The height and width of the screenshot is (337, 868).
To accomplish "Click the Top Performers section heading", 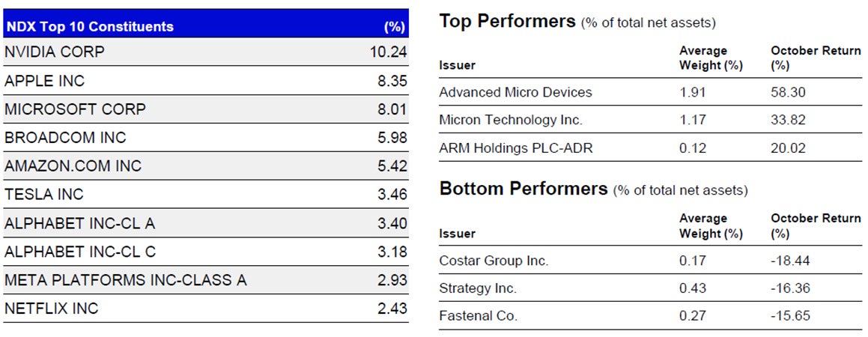I will click(x=507, y=21).
